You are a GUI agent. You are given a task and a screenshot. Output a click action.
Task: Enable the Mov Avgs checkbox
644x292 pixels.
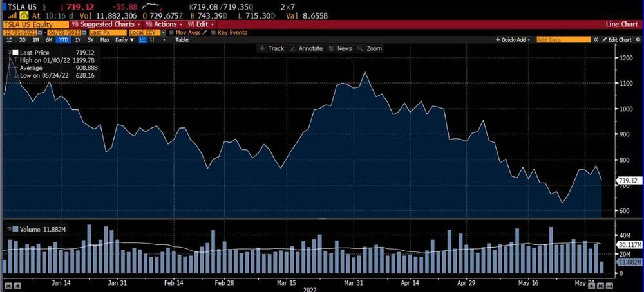click(x=172, y=32)
